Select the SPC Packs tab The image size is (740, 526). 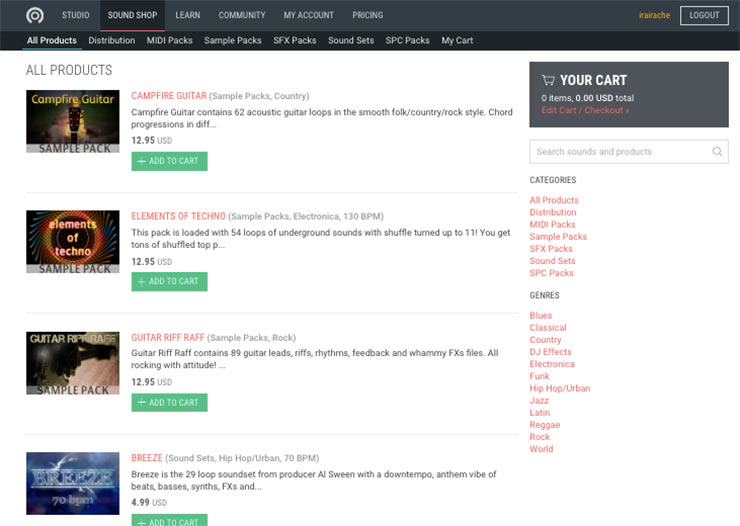click(x=407, y=41)
